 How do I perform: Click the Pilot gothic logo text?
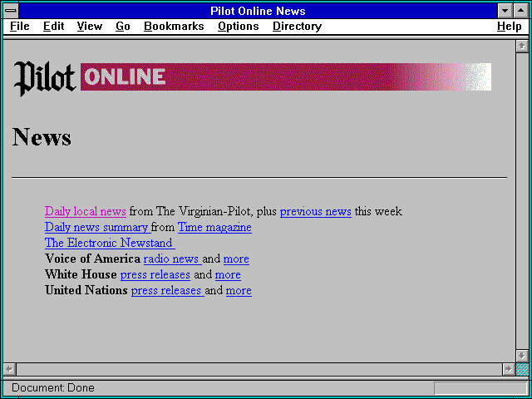pyautogui.click(x=44, y=78)
